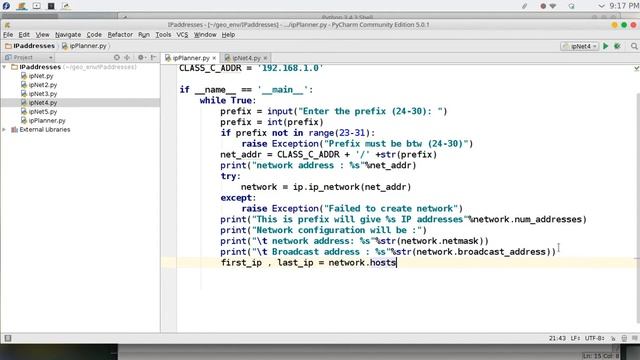This screenshot has width=640, height=360.
Task: Open the Window menu
Action: 205,35
